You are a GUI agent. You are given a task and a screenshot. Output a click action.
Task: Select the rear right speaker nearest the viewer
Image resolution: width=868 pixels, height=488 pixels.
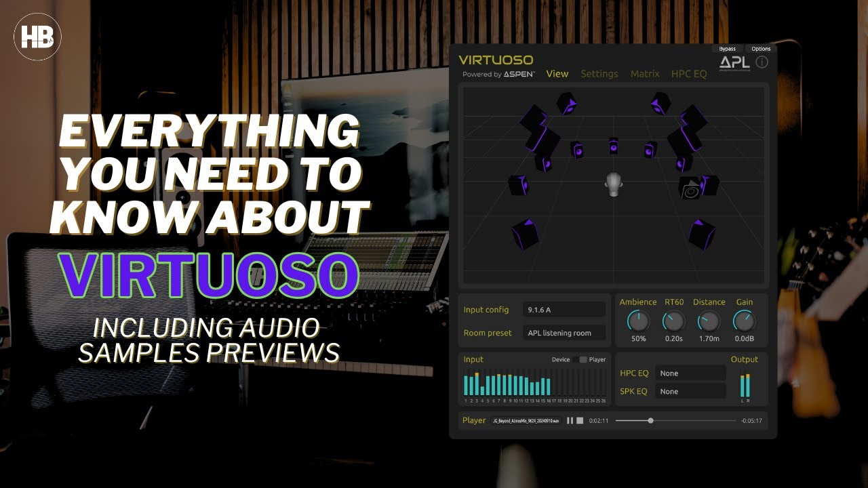pyautogui.click(x=701, y=234)
